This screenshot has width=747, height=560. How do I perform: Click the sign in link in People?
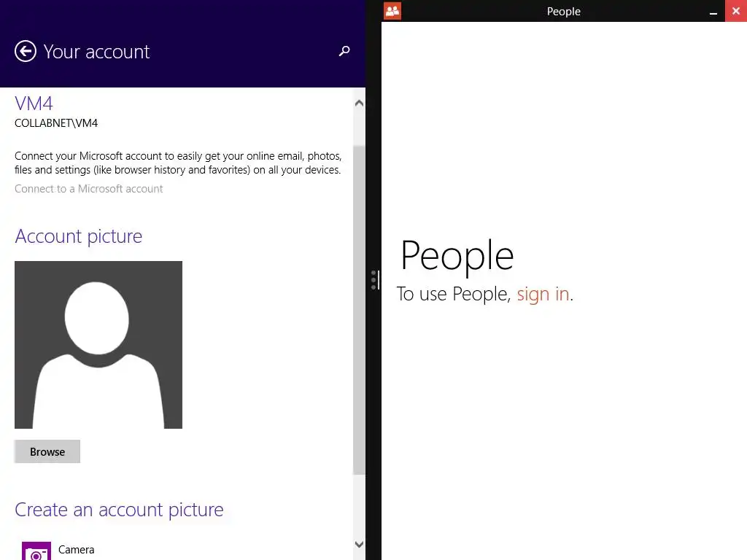[543, 294]
